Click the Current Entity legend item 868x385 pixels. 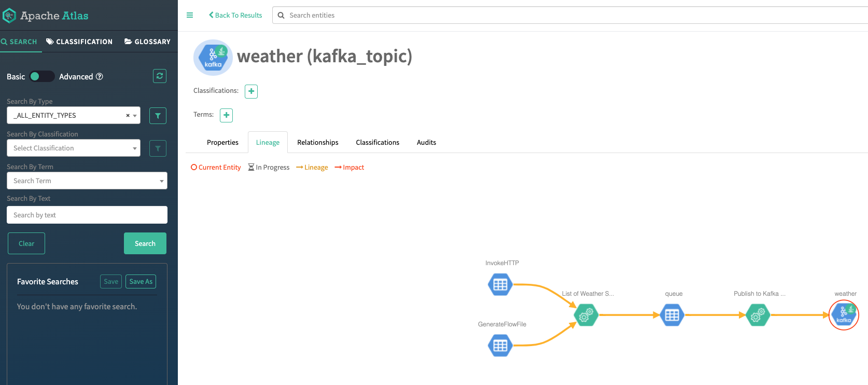(x=216, y=167)
